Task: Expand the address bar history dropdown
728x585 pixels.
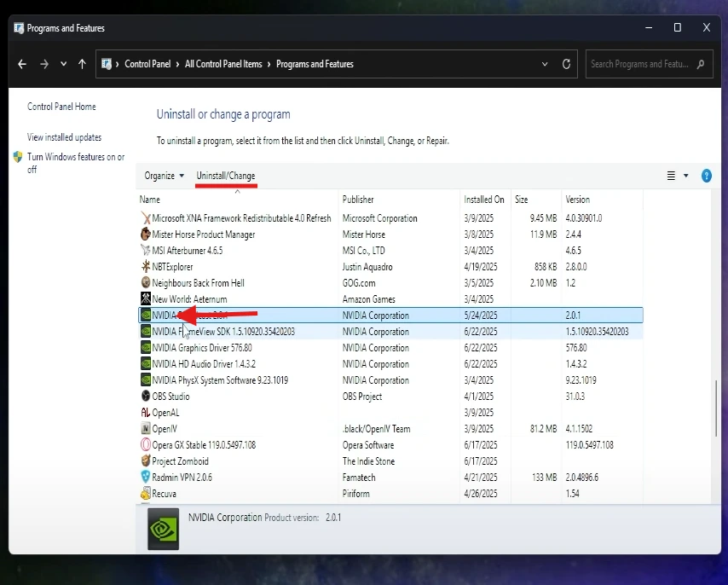Action: pyautogui.click(x=546, y=64)
